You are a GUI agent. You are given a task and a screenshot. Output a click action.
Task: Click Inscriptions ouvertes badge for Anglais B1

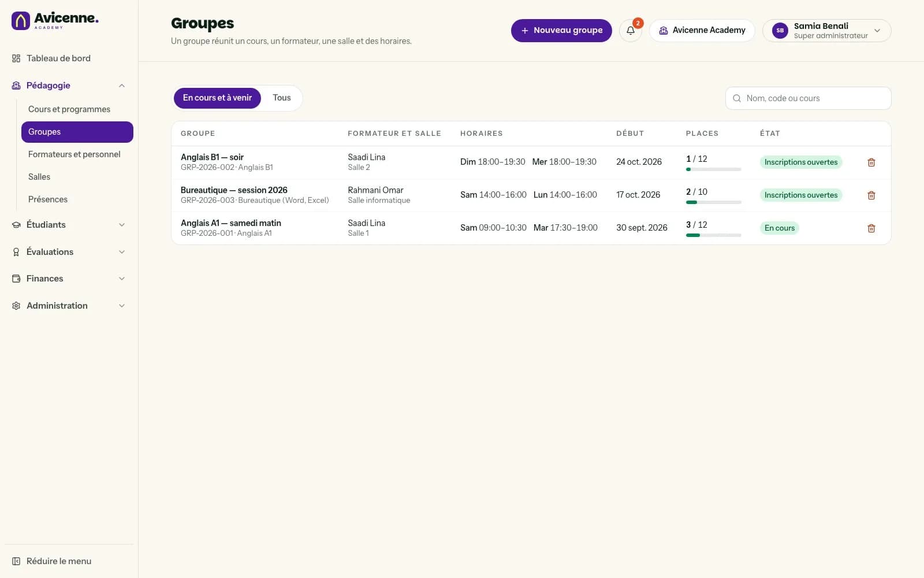[801, 162]
